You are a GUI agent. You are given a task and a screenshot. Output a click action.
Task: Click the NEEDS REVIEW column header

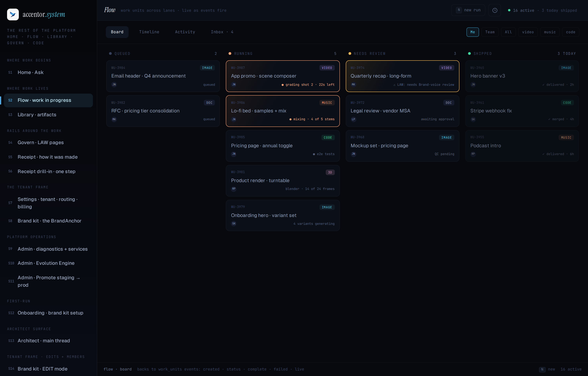pyautogui.click(x=402, y=54)
